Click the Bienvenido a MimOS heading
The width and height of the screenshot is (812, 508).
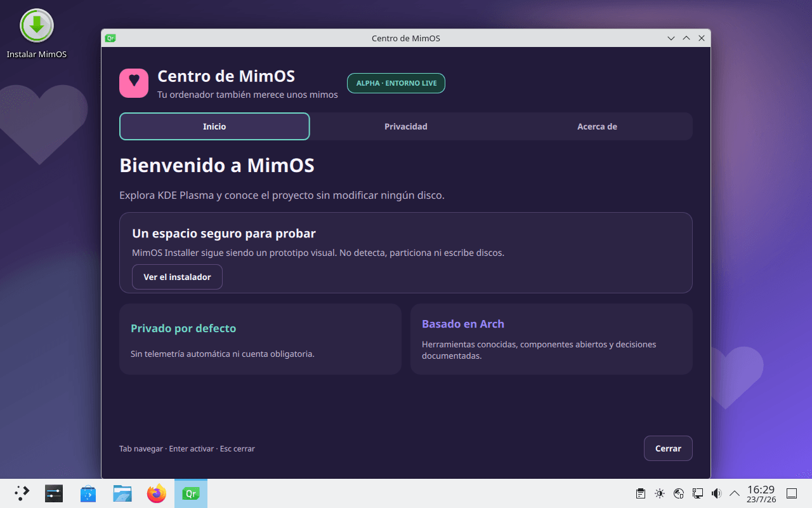pos(217,166)
